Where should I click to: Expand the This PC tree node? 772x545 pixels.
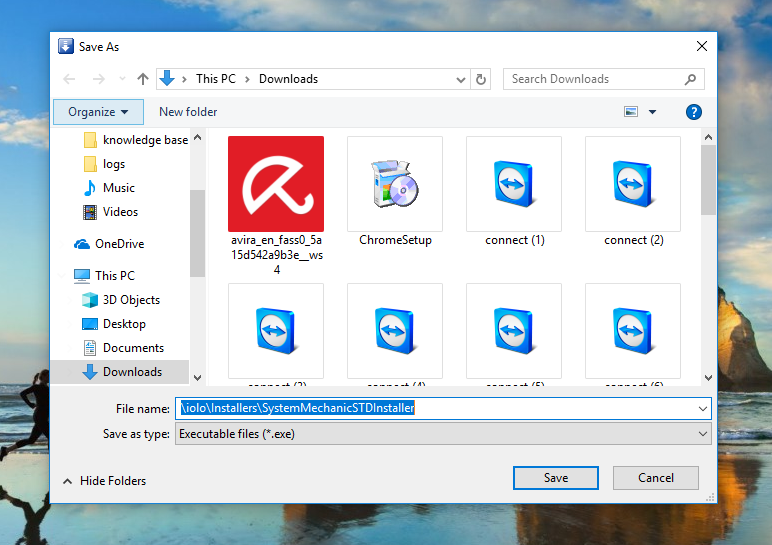pos(63,276)
